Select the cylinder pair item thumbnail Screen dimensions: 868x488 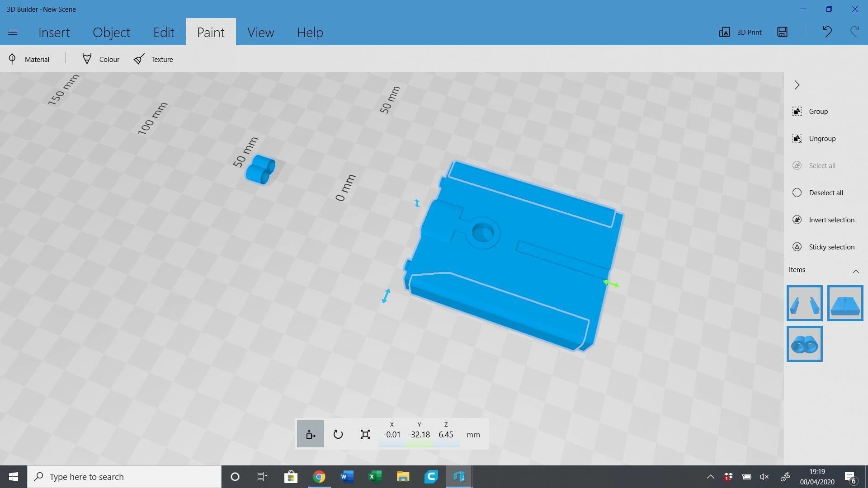[x=805, y=343]
